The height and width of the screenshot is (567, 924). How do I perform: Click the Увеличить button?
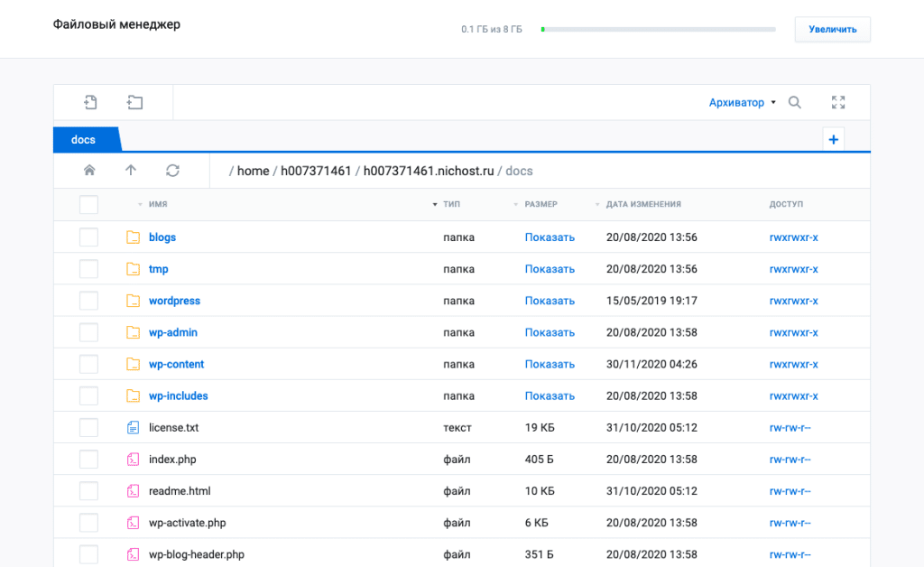833,29
